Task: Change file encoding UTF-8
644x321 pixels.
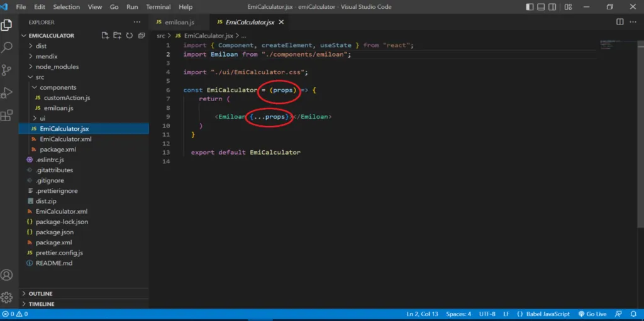Action: point(487,314)
